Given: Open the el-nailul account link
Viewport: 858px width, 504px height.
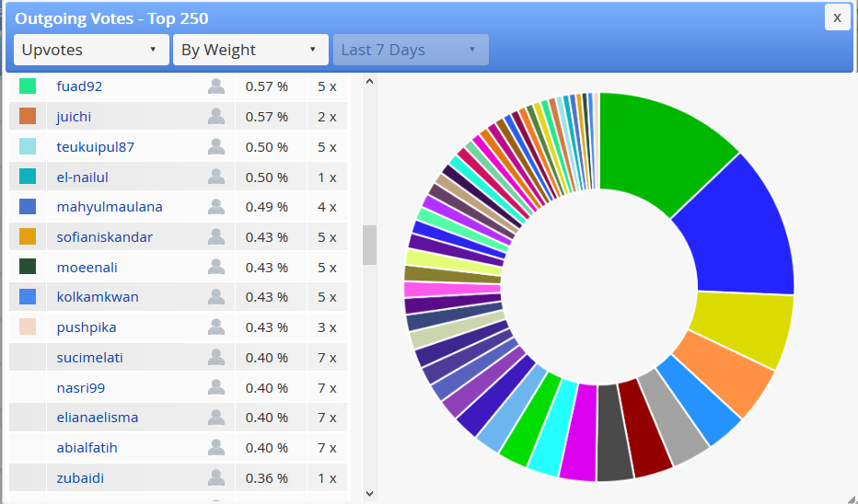Looking at the screenshot, I should pyautogui.click(x=83, y=178).
